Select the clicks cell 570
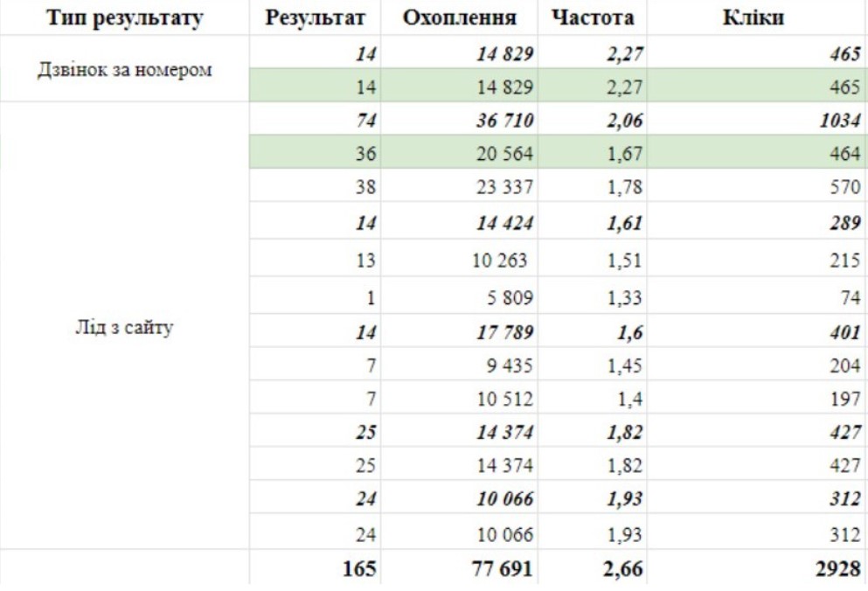Image resolution: width=868 pixels, height=591 pixels. [844, 186]
